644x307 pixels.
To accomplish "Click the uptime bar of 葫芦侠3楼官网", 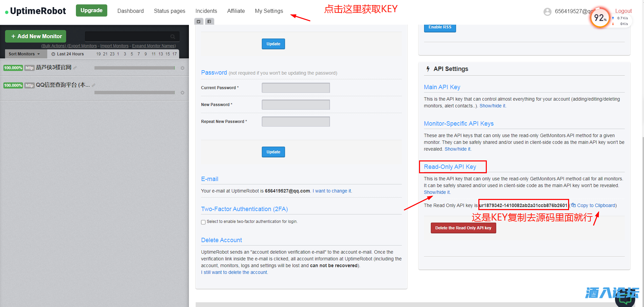I will (134, 68).
